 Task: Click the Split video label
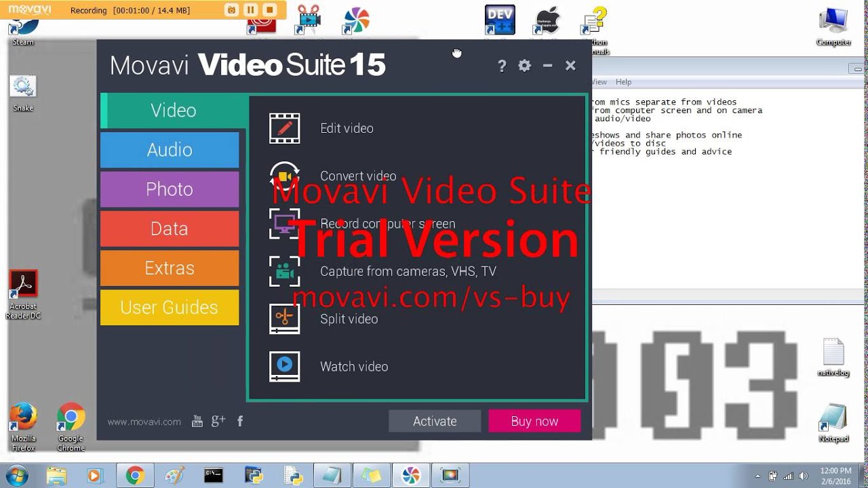349,319
